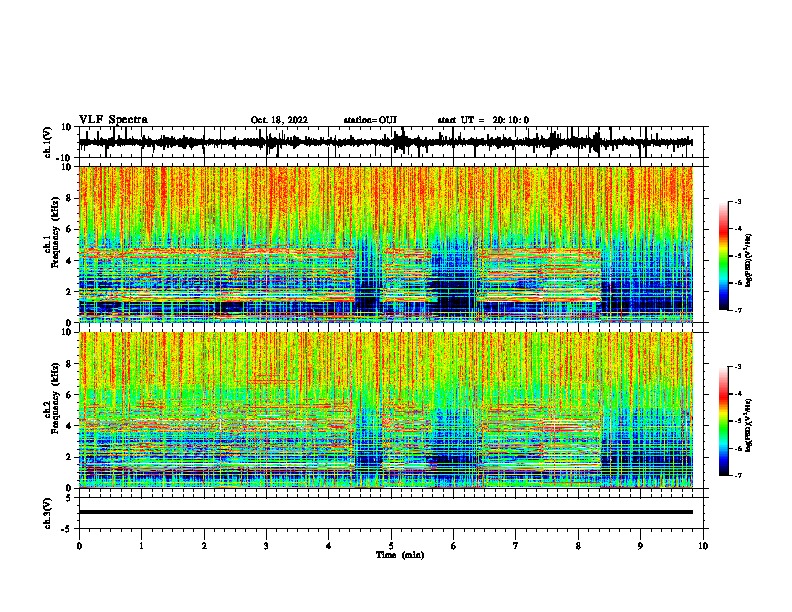Click the ch.1(V) waveform plot
This screenshot has width=792, height=612.
[391, 142]
